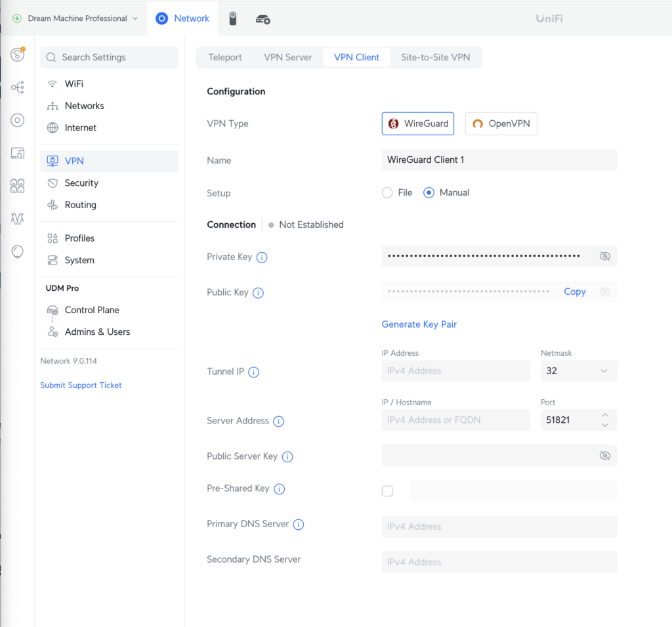672x627 pixels.
Task: Select the UniFi Devices sidebar icon
Action: (x=17, y=120)
